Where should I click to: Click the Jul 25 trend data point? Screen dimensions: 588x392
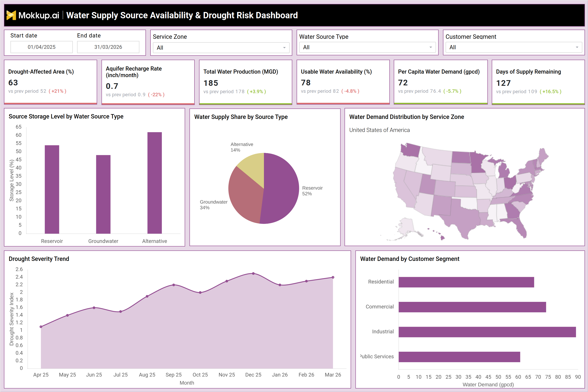click(x=120, y=311)
